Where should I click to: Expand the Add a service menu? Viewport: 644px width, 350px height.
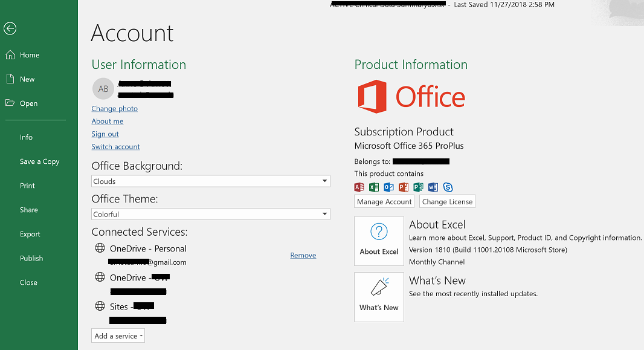tap(118, 335)
